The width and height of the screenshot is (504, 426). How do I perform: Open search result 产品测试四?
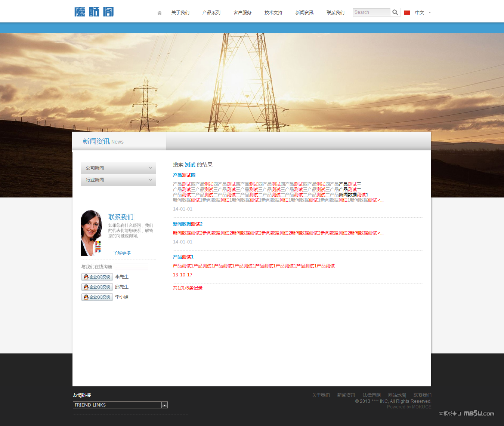click(x=184, y=175)
